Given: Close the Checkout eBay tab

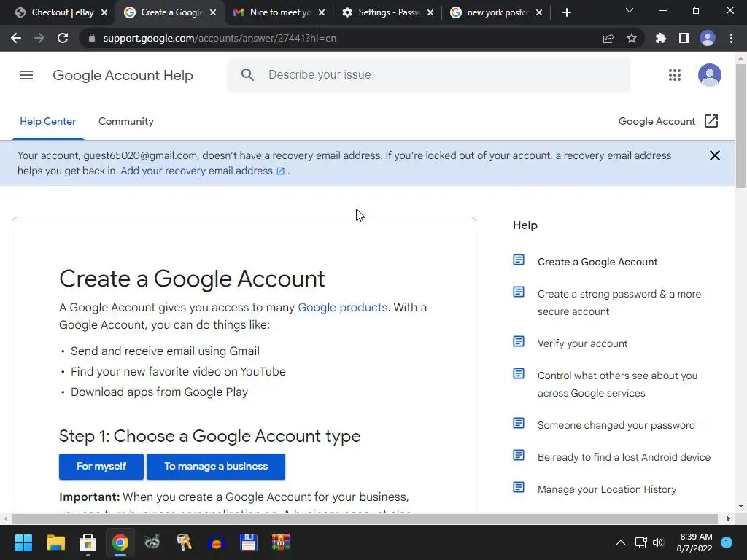Looking at the screenshot, I should tap(104, 12).
